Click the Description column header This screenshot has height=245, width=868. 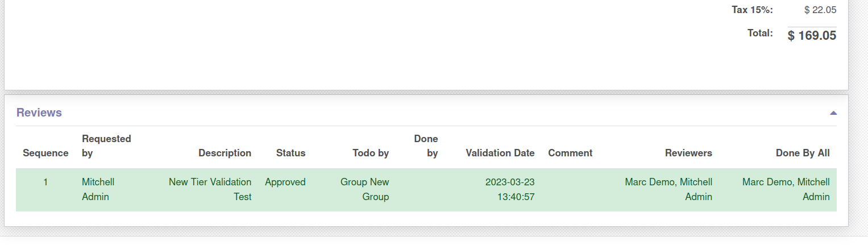[x=225, y=153]
